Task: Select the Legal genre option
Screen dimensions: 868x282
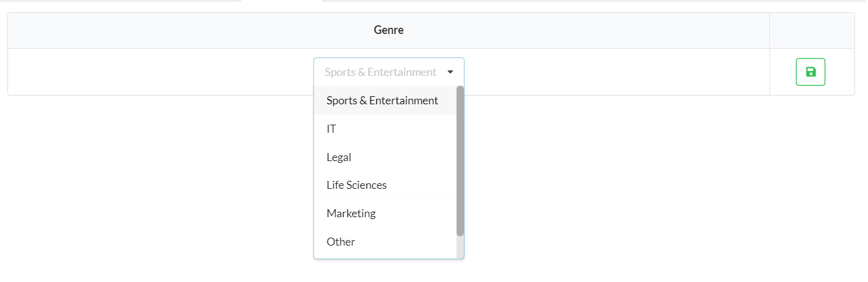Action: pos(385,157)
